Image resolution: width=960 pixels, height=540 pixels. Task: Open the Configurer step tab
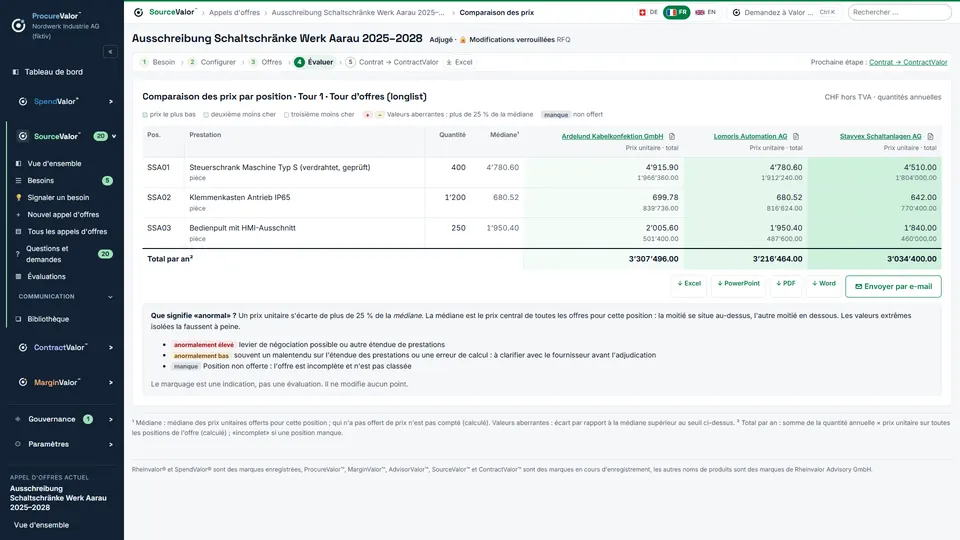tap(212, 62)
